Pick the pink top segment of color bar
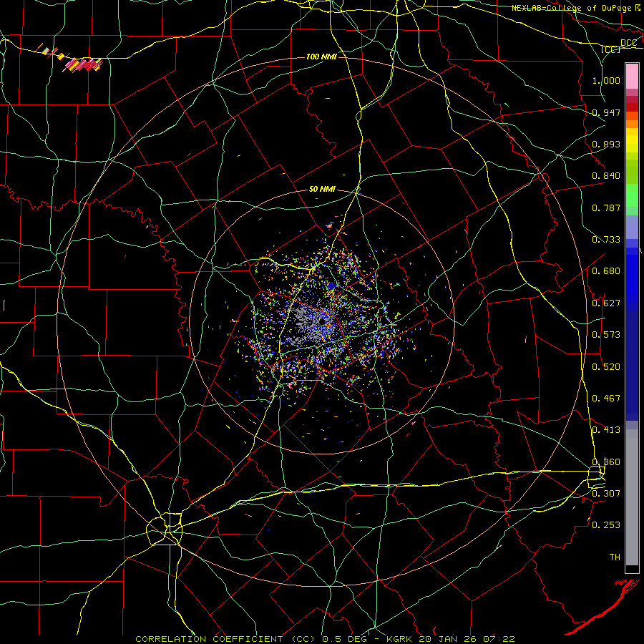Image resolution: width=644 pixels, height=644 pixels. coord(632,77)
